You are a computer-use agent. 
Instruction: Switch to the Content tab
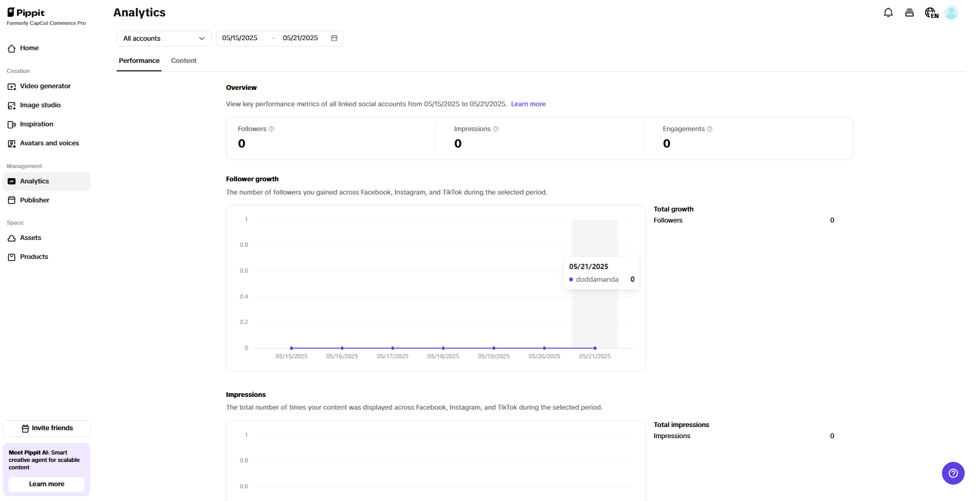183,60
